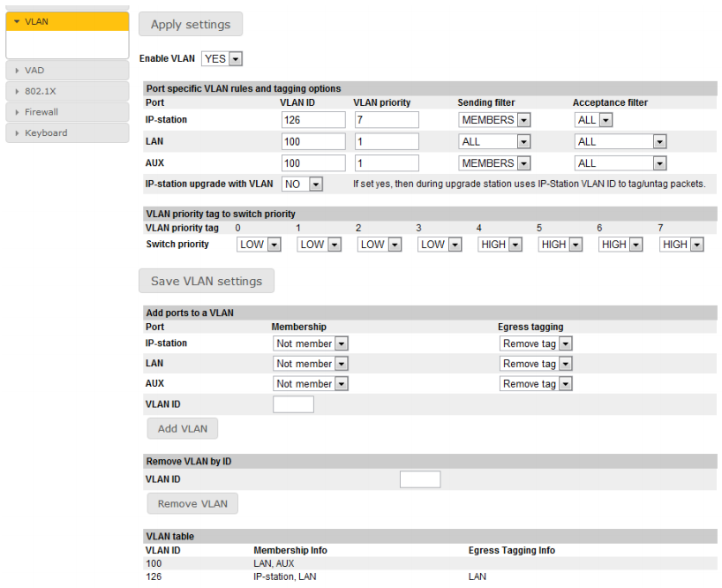Toggle IP-station upgrade with VLAN dropdown

click(x=303, y=184)
